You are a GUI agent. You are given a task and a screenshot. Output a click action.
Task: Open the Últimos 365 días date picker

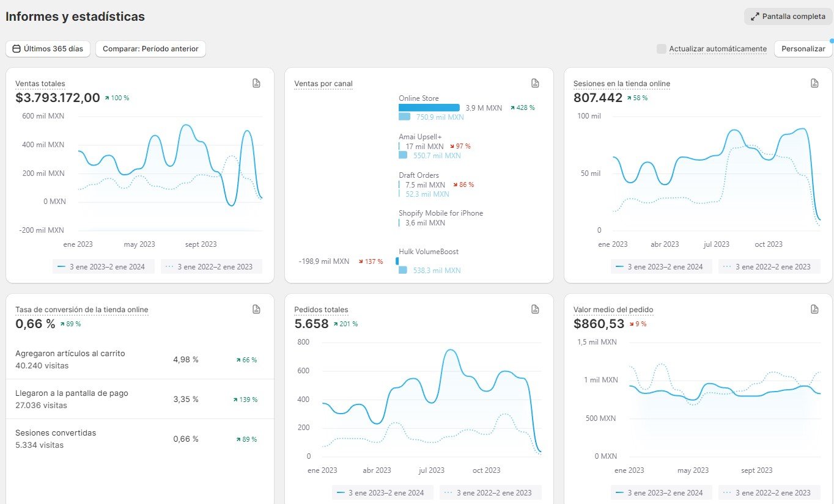(x=48, y=49)
